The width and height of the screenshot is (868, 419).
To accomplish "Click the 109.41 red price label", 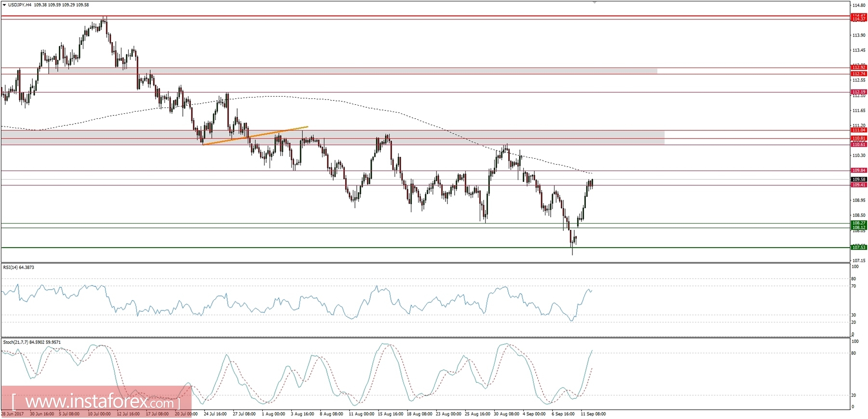I will tap(859, 185).
